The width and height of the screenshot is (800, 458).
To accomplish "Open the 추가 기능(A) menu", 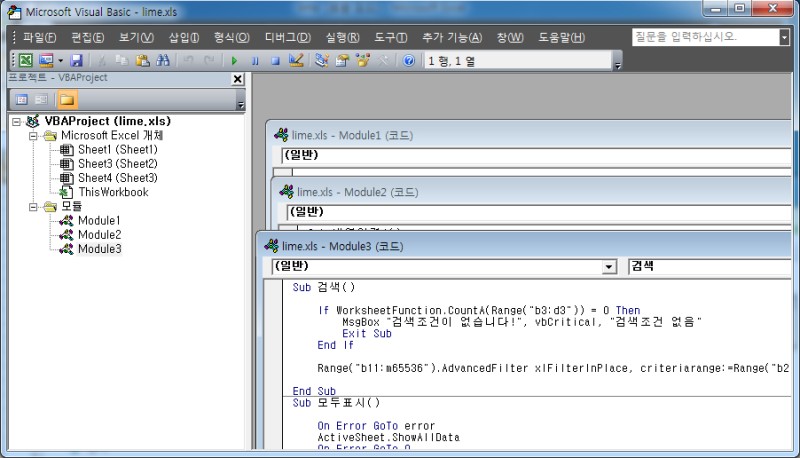I will pos(452,37).
